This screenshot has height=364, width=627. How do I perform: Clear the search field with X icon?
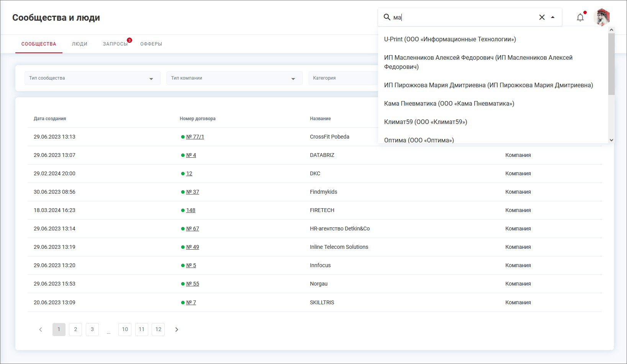click(542, 17)
